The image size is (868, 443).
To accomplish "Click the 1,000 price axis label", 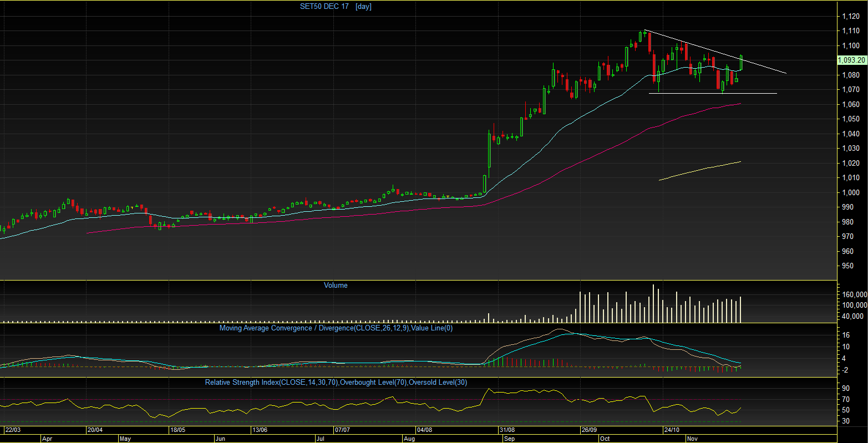I will tap(851, 192).
